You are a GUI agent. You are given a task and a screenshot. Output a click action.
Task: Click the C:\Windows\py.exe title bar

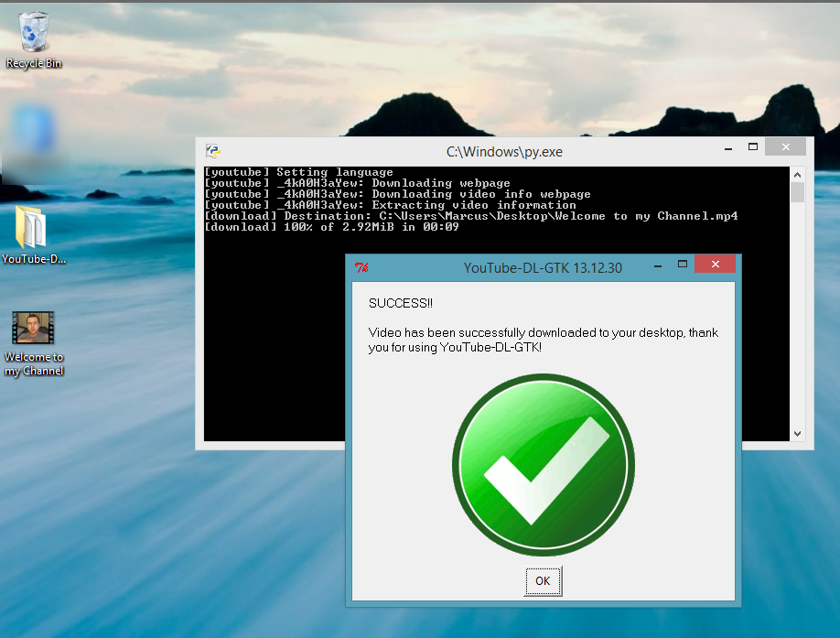pos(504,152)
